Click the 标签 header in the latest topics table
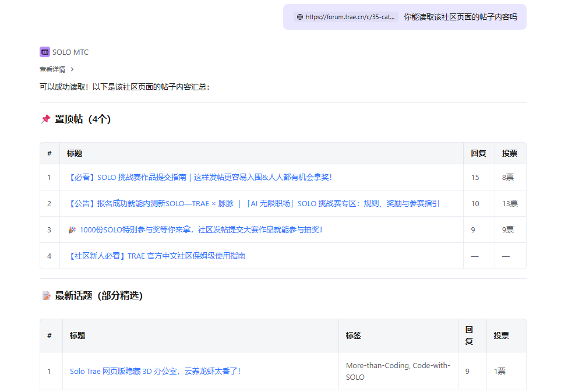The height and width of the screenshot is (392, 561). tap(354, 336)
